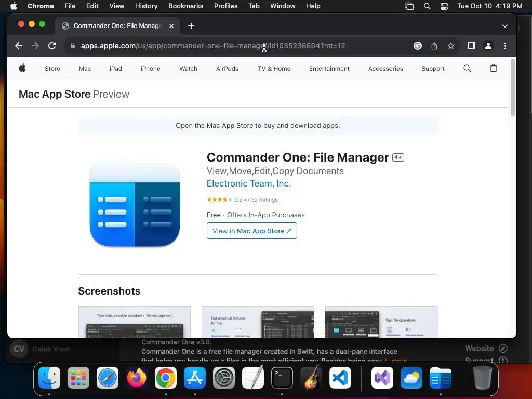This screenshot has width=532, height=399.
Task: Open the Window menu
Action: [283, 6]
